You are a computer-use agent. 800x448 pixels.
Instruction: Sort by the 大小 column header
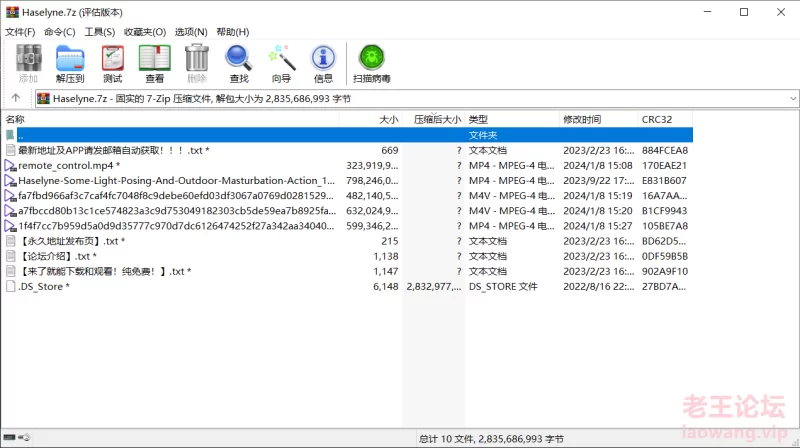point(370,119)
